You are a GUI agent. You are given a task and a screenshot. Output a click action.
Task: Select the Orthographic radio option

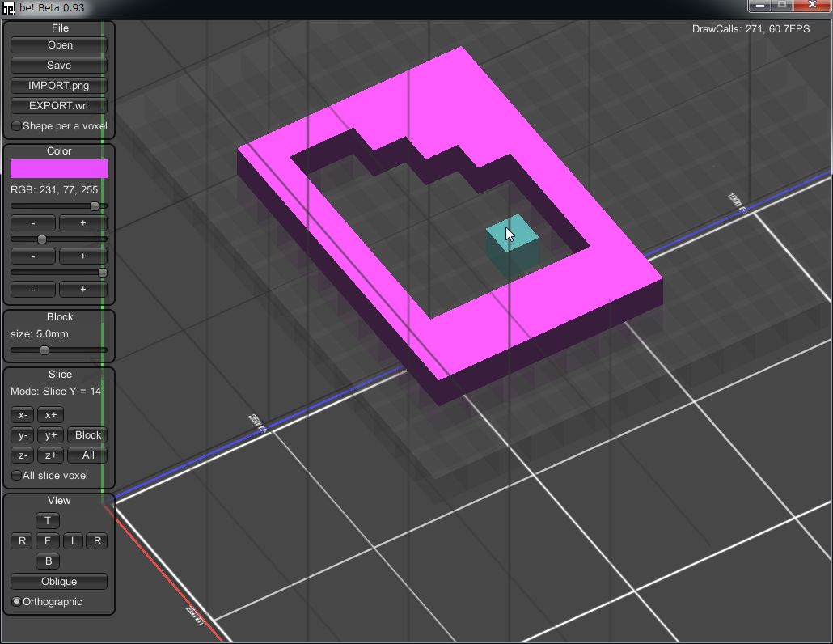tap(17, 602)
